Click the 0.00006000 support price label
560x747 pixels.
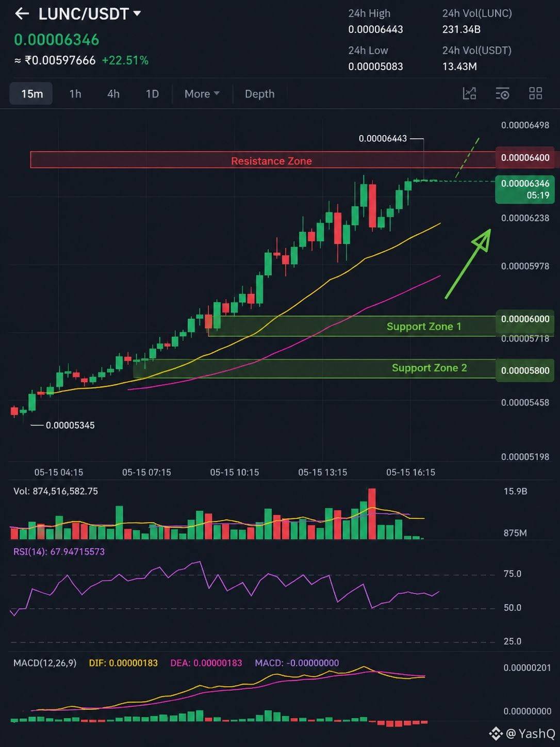coord(525,319)
